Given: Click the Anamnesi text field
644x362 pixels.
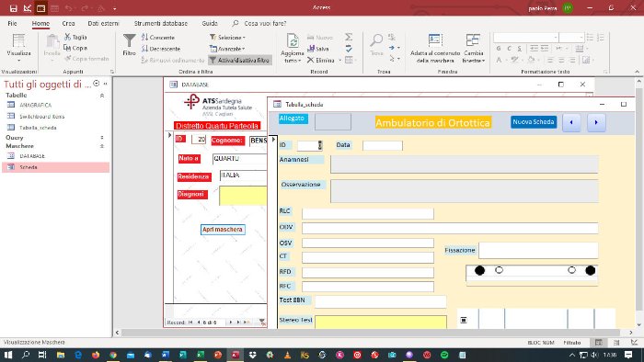Looking at the screenshot, I should click(464, 164).
